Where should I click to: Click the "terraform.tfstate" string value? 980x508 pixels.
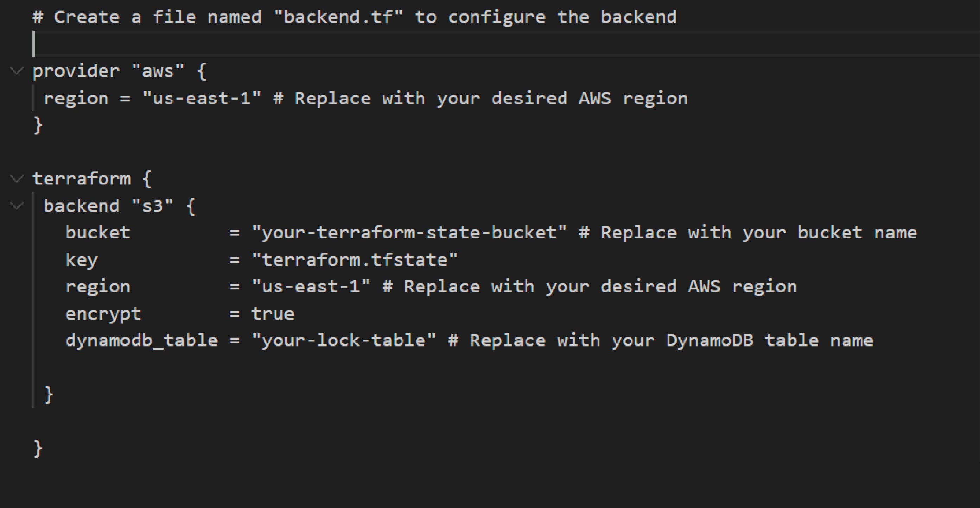click(x=354, y=260)
